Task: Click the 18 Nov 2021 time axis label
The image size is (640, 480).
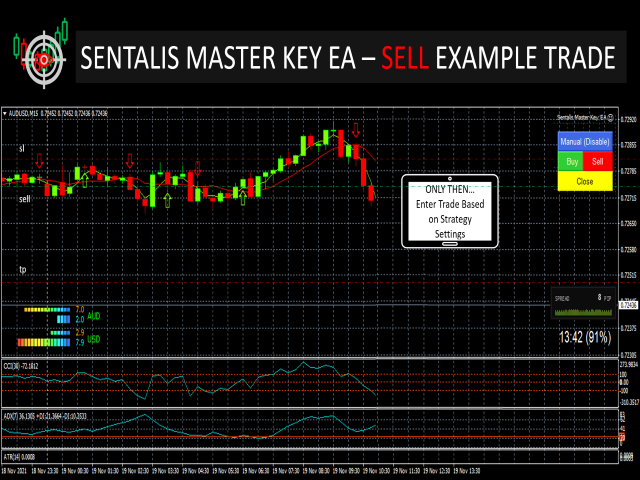Action: (x=14, y=471)
